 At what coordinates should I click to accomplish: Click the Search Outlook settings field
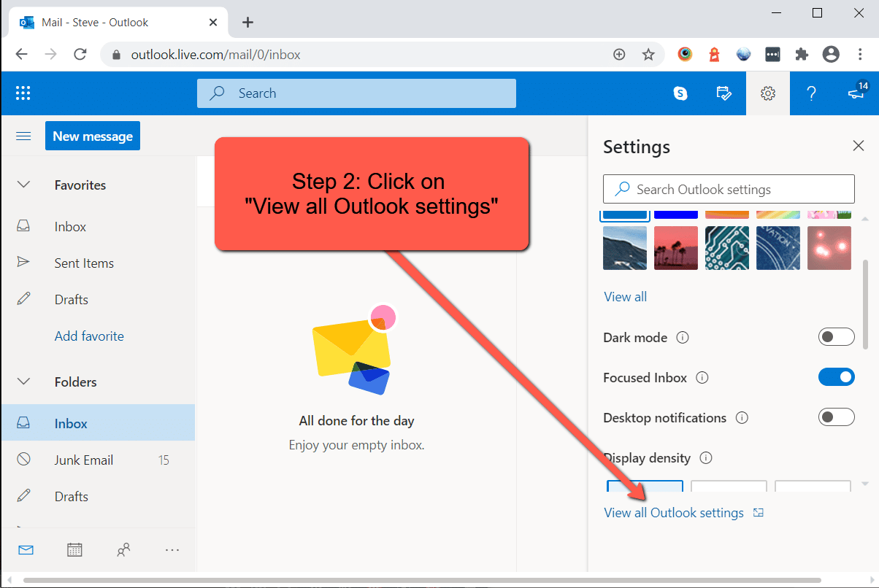[729, 189]
